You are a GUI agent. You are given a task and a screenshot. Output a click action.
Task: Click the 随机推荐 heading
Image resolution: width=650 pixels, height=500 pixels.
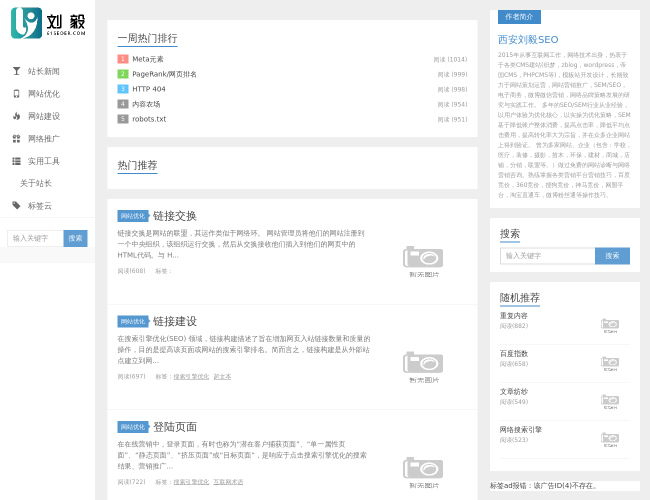520,298
